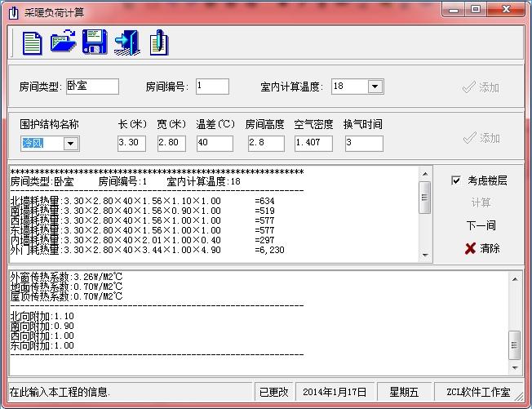Toggle the 考虑楼层 checkbox
The image size is (532, 409).
456,180
